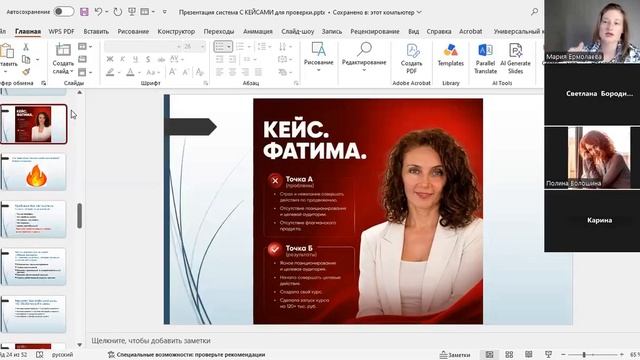The width and height of the screenshot is (640, 360).
Task: Open the font size combo box
Action: click(194, 47)
